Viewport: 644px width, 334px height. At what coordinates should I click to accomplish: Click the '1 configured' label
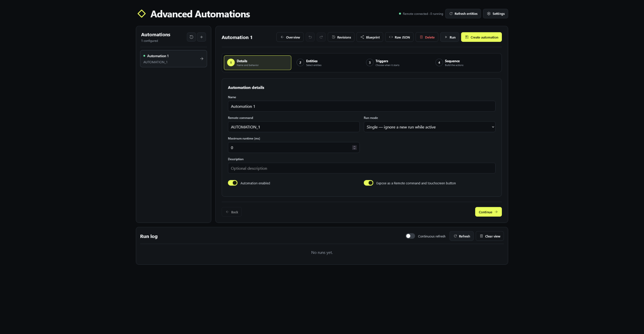click(x=150, y=41)
